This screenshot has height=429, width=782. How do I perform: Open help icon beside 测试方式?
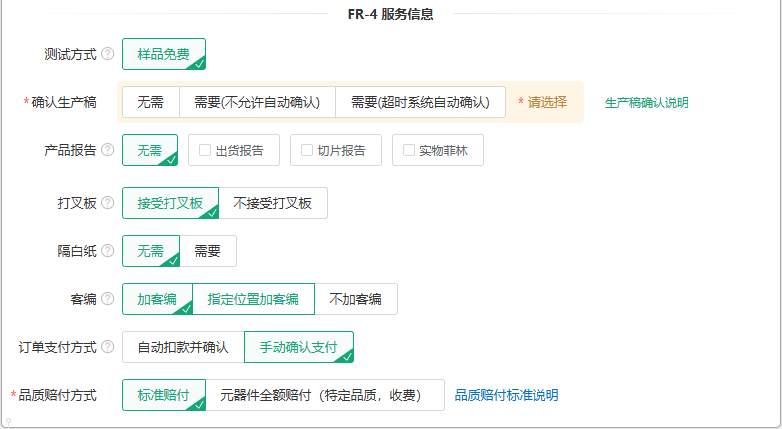[108, 54]
